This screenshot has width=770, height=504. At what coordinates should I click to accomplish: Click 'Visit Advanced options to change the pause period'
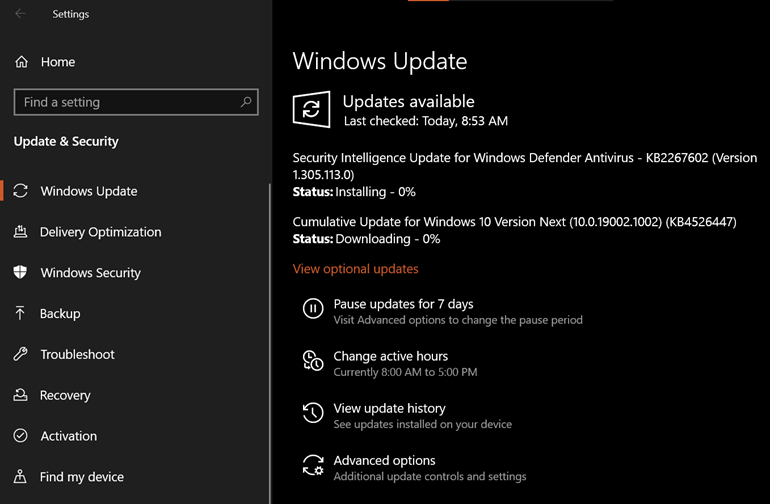point(458,320)
